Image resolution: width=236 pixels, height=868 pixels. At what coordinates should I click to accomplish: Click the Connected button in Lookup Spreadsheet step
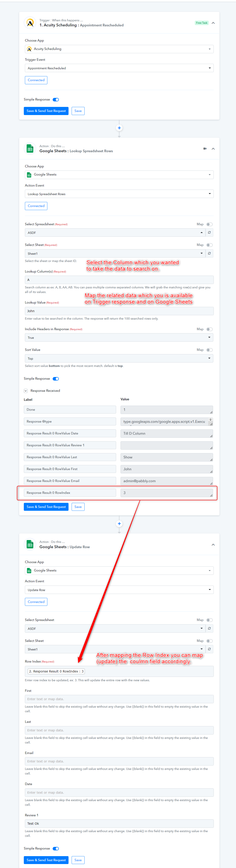[36, 206]
